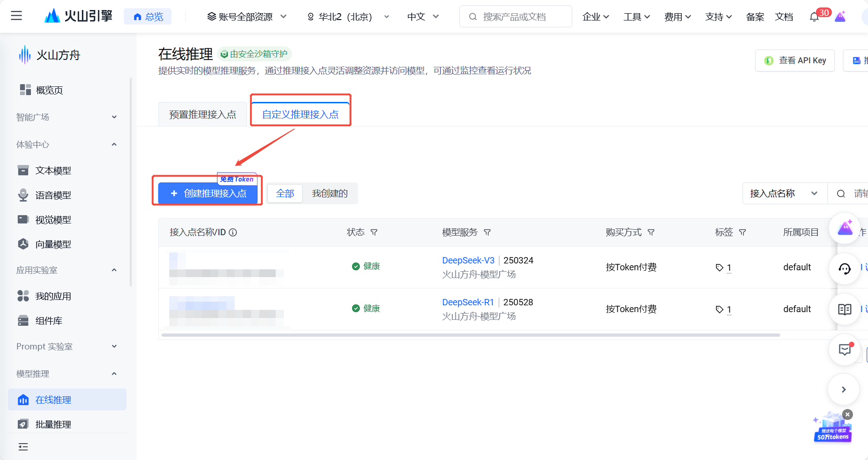The width and height of the screenshot is (868, 460).
Task: Click the 火山引擎 logo
Action: 78,16
